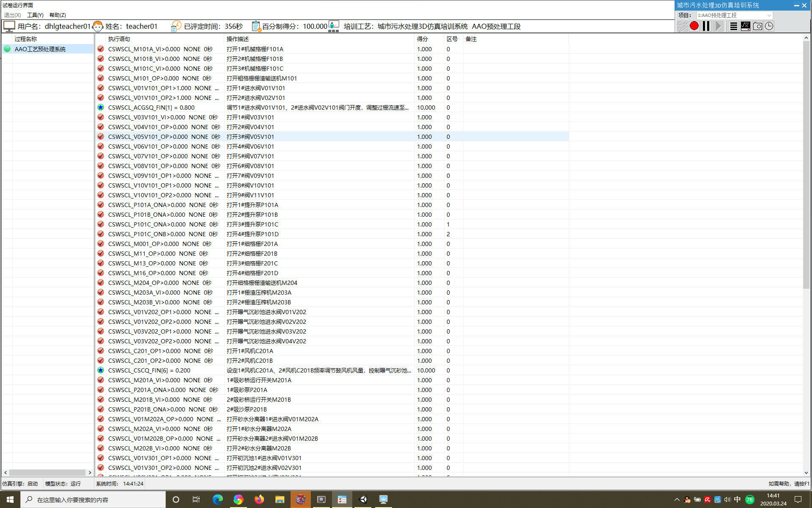Click the vertical scrollbar down arrow
Viewport: 812px width, 508px height.
click(806, 472)
